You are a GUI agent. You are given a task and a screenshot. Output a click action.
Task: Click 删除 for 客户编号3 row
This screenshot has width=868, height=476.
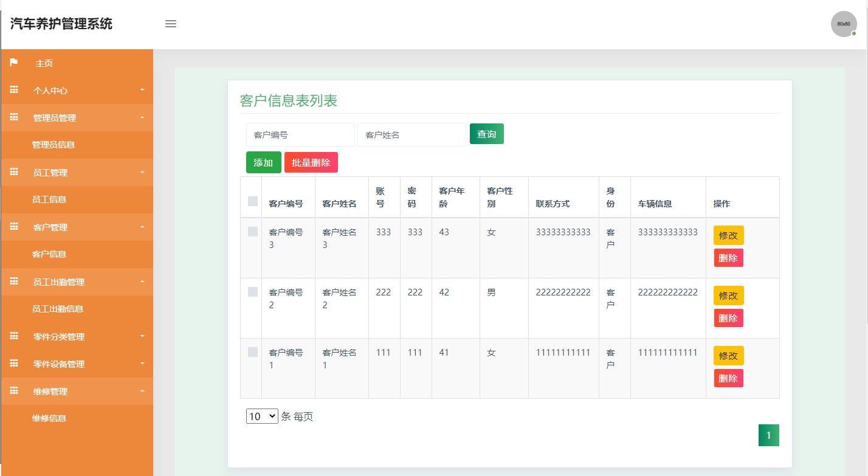click(x=729, y=258)
